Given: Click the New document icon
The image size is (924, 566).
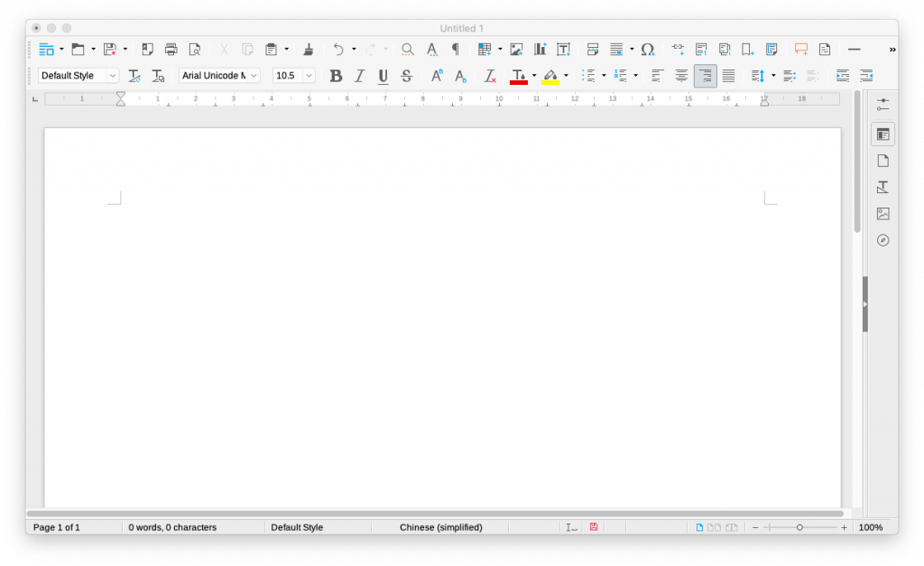Looking at the screenshot, I should click(x=46, y=50).
